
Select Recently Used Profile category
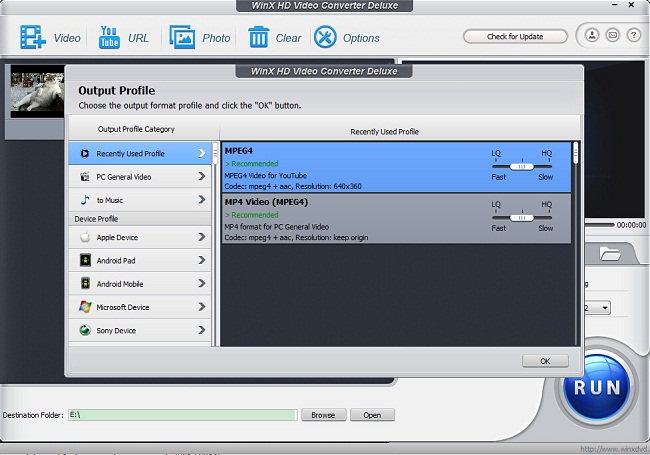pyautogui.click(x=140, y=153)
